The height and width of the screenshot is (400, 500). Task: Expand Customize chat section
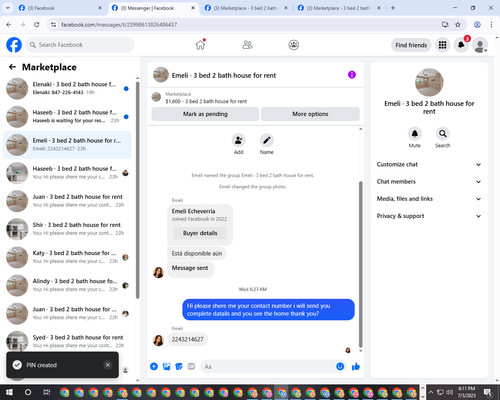click(429, 164)
